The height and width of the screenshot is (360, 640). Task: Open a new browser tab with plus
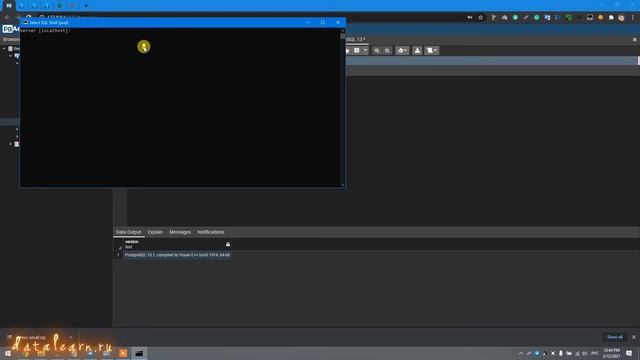coord(86,6)
